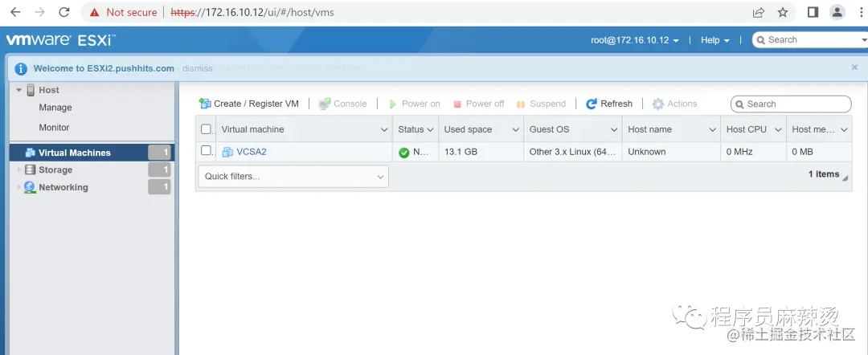Click the Unknown host name cell
Viewport: 868px width, 355px height.
(x=646, y=152)
